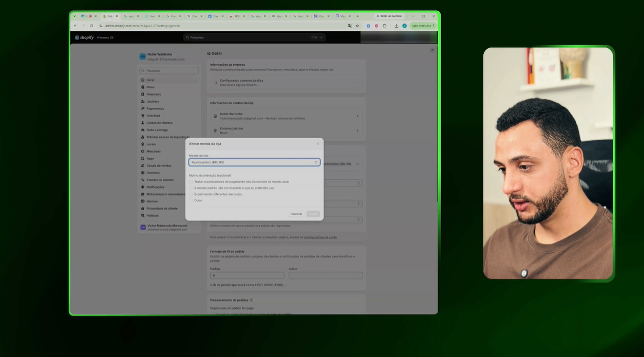
Task: Close the Alterar moeda da loja dialog
Action: click(317, 144)
